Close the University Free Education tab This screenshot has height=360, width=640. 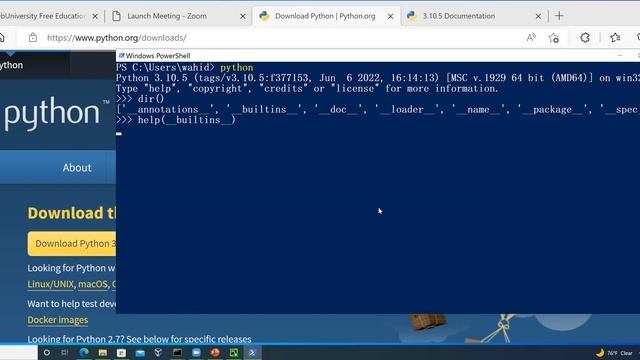(95, 16)
